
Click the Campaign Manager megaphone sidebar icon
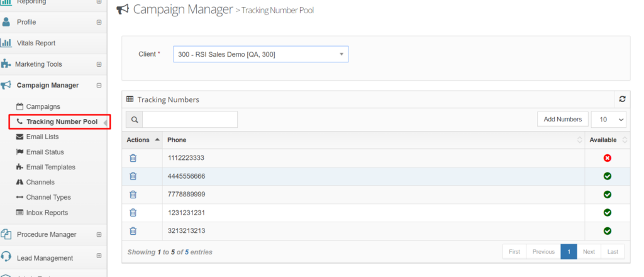pyautogui.click(x=6, y=85)
